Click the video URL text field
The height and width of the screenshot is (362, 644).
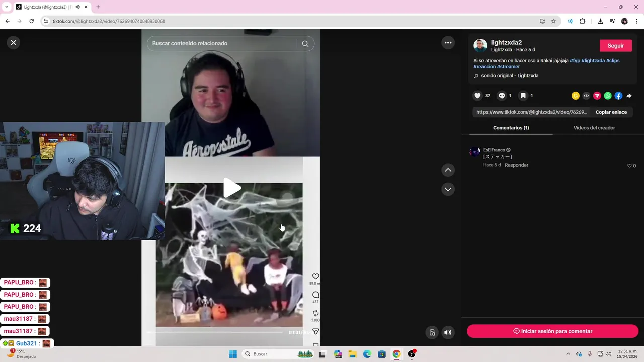pyautogui.click(x=532, y=112)
